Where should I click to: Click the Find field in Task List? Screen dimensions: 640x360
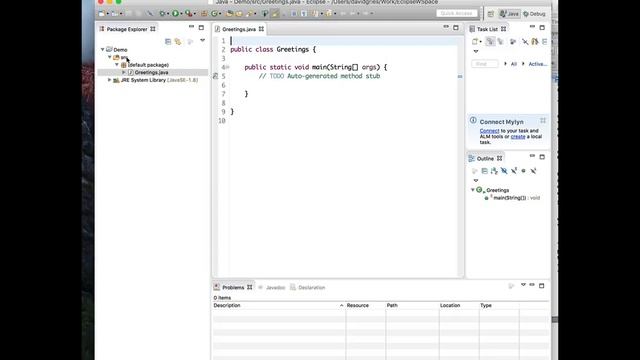point(484,64)
